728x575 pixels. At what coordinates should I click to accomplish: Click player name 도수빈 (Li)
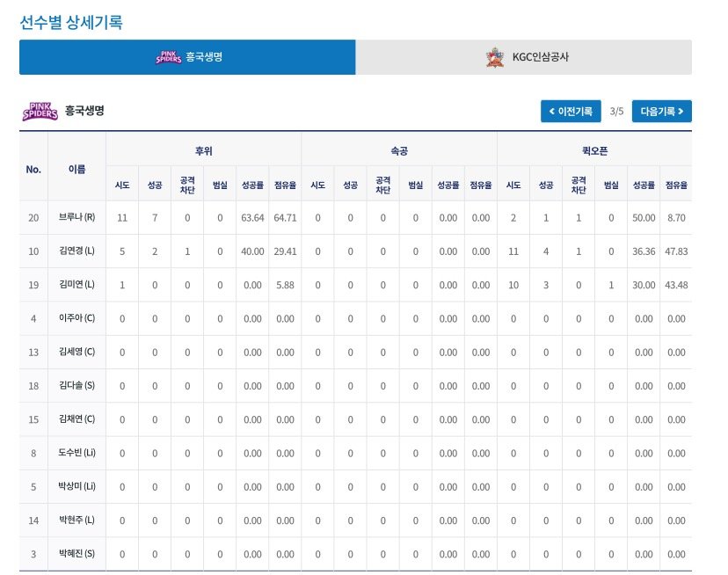(76, 454)
